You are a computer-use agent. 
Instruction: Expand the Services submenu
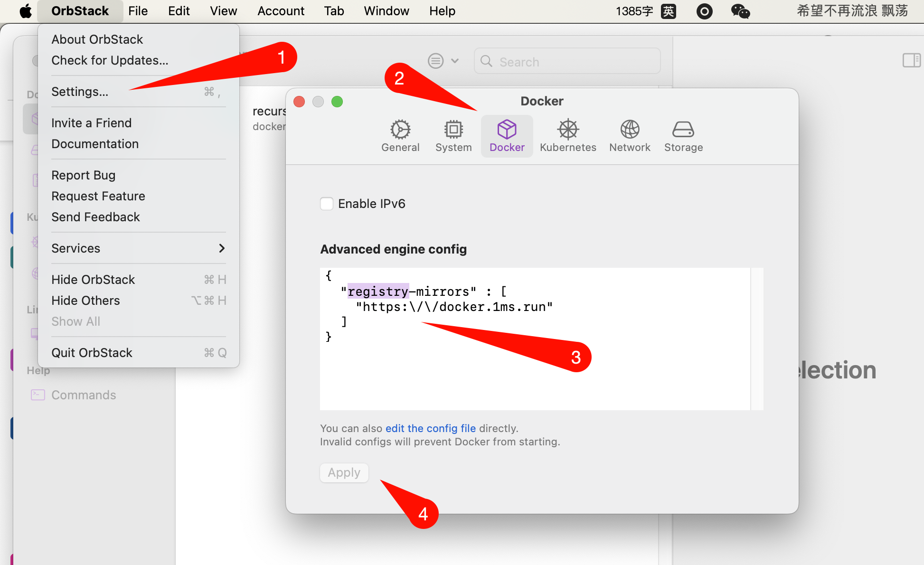point(139,248)
